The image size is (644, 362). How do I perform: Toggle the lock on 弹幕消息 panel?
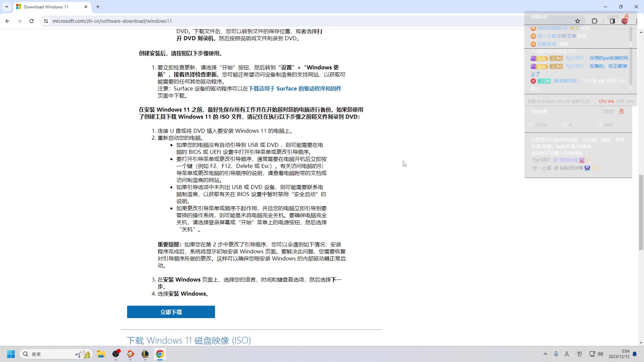(626, 16)
